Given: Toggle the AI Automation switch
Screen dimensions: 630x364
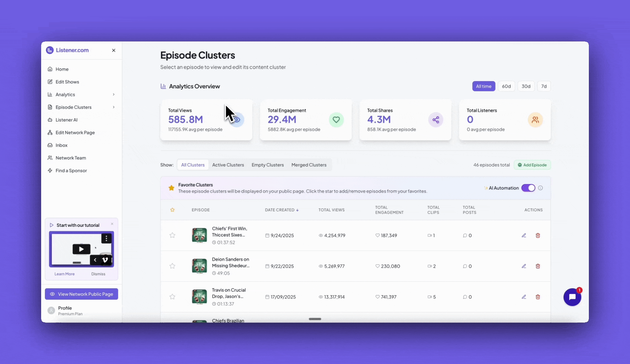Looking at the screenshot, I should tap(528, 188).
